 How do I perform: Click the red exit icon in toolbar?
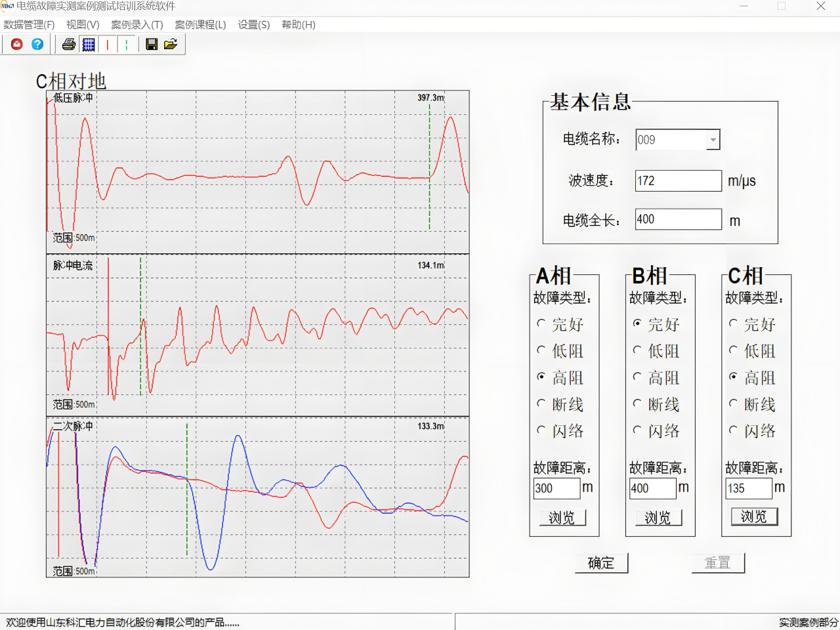(17, 44)
